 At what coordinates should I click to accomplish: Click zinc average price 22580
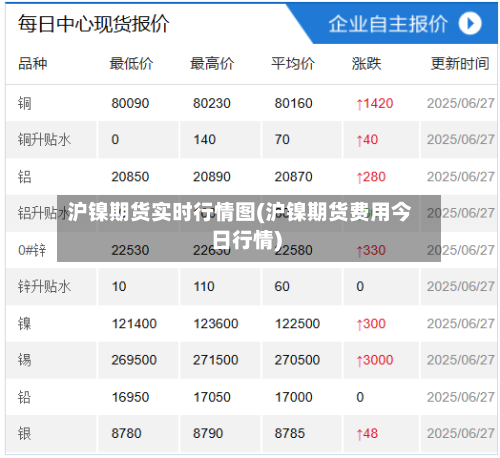click(293, 250)
